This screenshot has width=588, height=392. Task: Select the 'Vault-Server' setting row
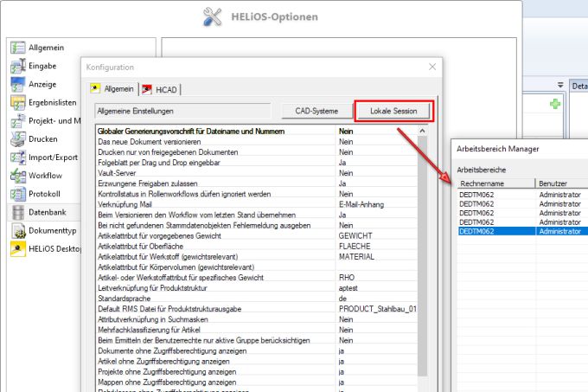tap(257, 173)
